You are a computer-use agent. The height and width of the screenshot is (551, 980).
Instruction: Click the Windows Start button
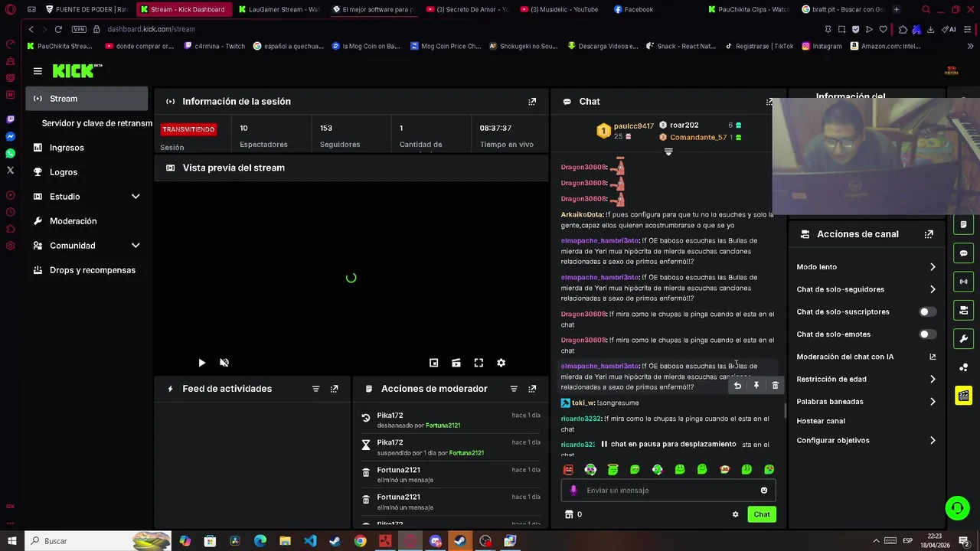[11, 541]
